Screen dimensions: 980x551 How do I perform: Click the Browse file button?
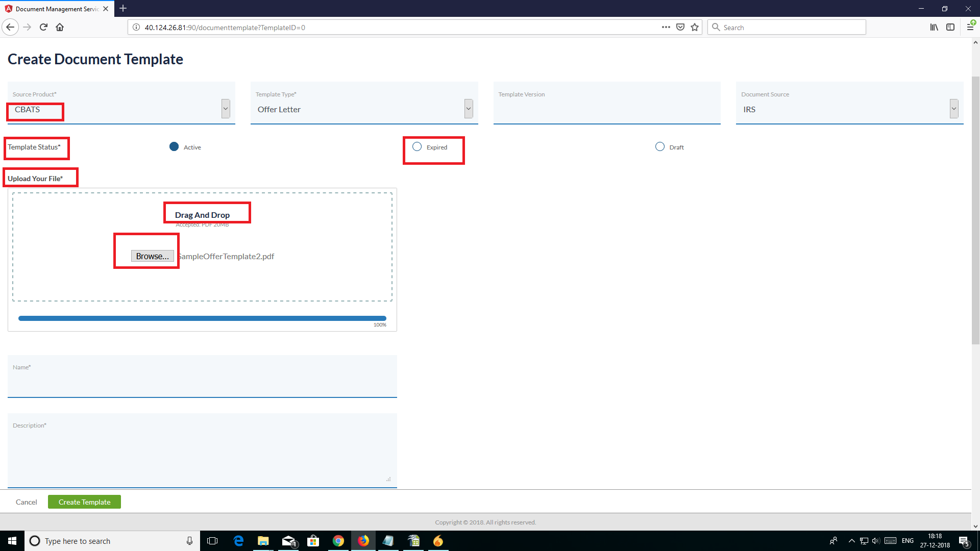(x=152, y=256)
